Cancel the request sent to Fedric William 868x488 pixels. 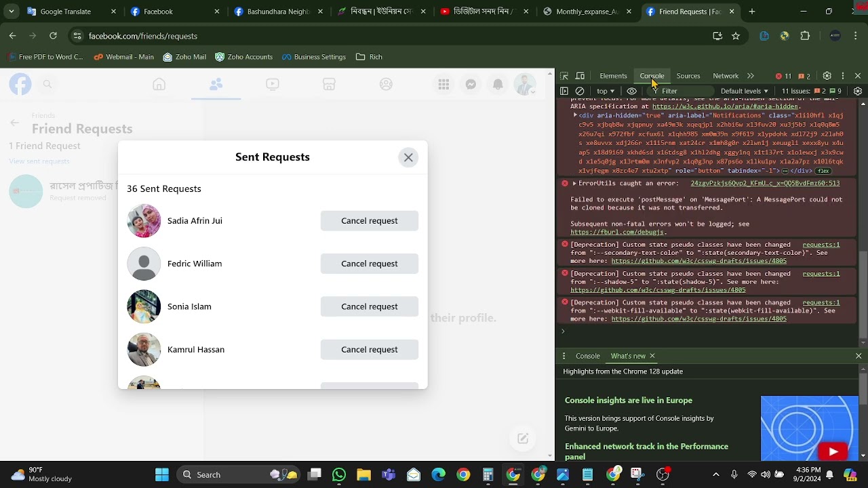point(370,264)
